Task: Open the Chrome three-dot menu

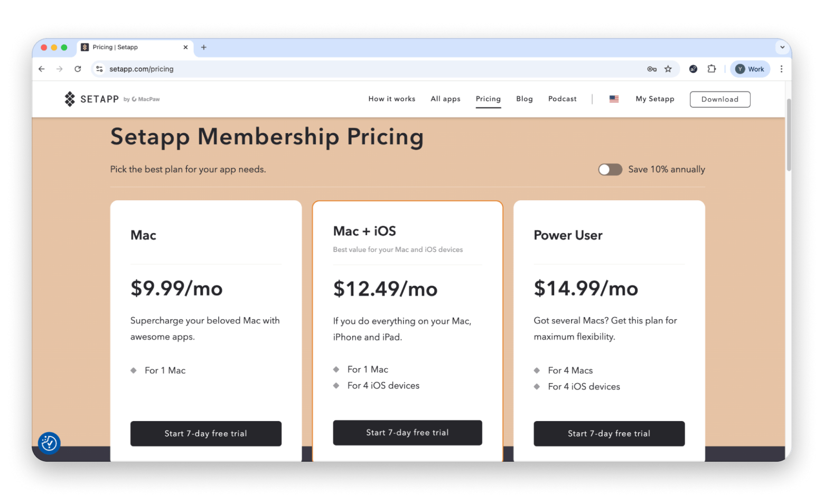Action: click(x=781, y=69)
